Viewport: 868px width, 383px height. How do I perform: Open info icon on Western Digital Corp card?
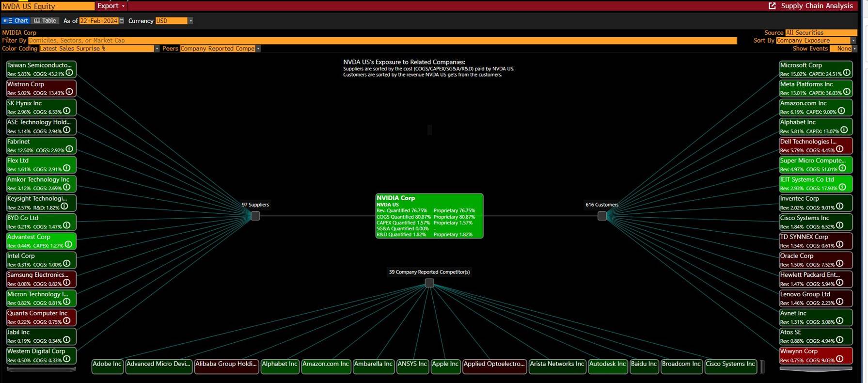(x=67, y=359)
